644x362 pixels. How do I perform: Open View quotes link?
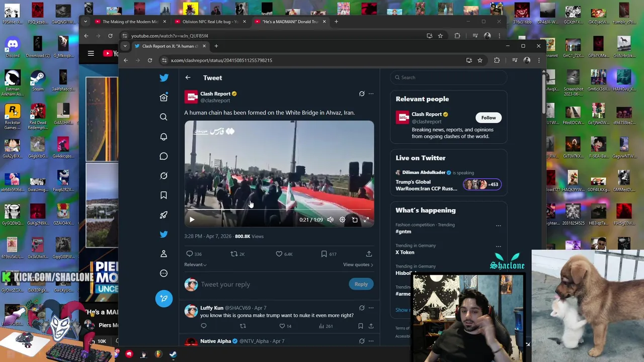point(358,264)
